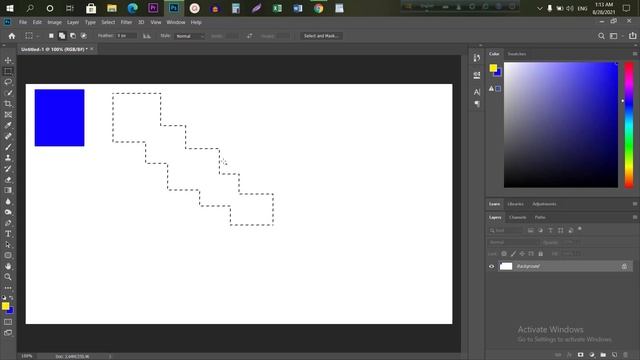Click yellow foreground color in toolbox
Viewport: 640px width, 360px height.
(5, 306)
